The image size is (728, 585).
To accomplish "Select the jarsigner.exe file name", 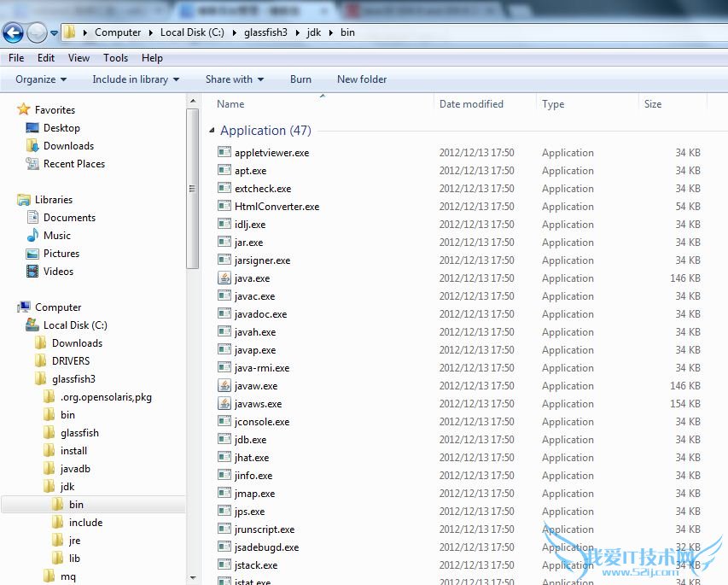I will pyautogui.click(x=262, y=260).
